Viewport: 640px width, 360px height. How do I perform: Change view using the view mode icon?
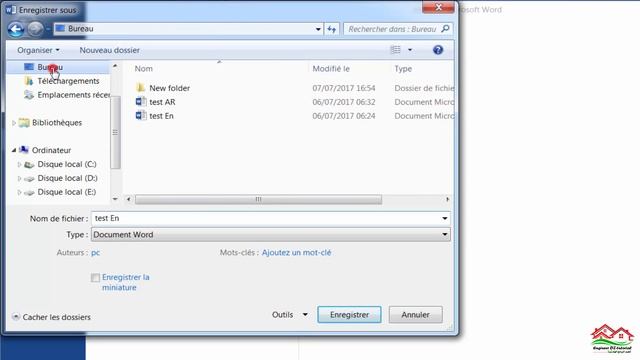click(x=396, y=50)
